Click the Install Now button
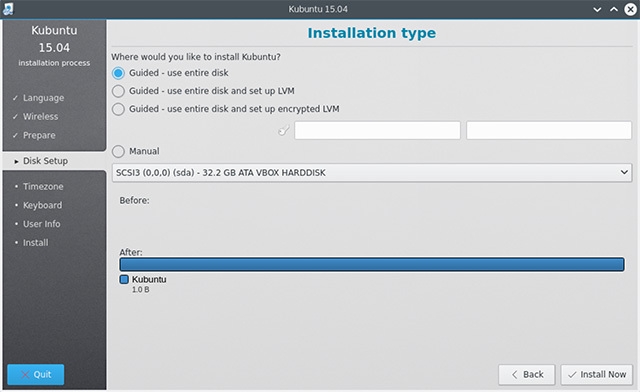Image resolution: width=640 pixels, height=392 pixels. (x=596, y=374)
